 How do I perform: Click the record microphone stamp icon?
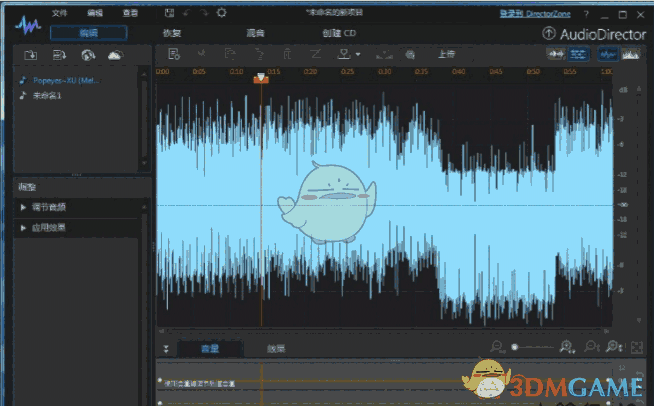point(344,54)
